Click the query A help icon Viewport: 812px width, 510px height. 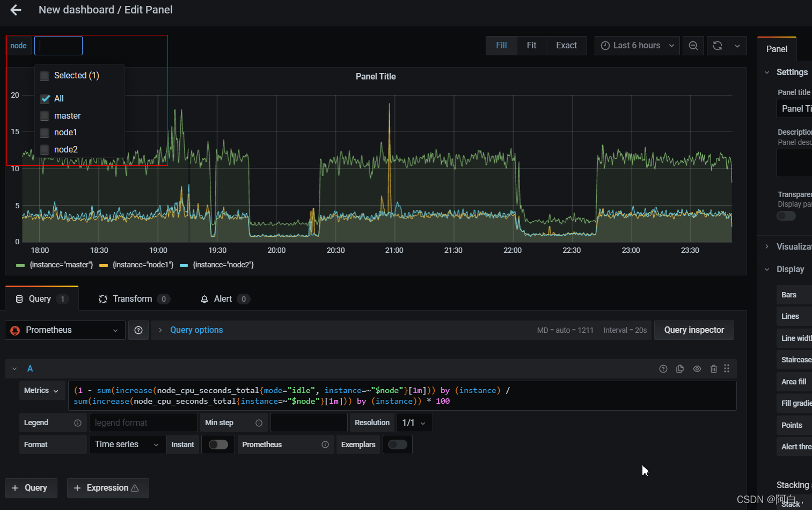(663, 369)
